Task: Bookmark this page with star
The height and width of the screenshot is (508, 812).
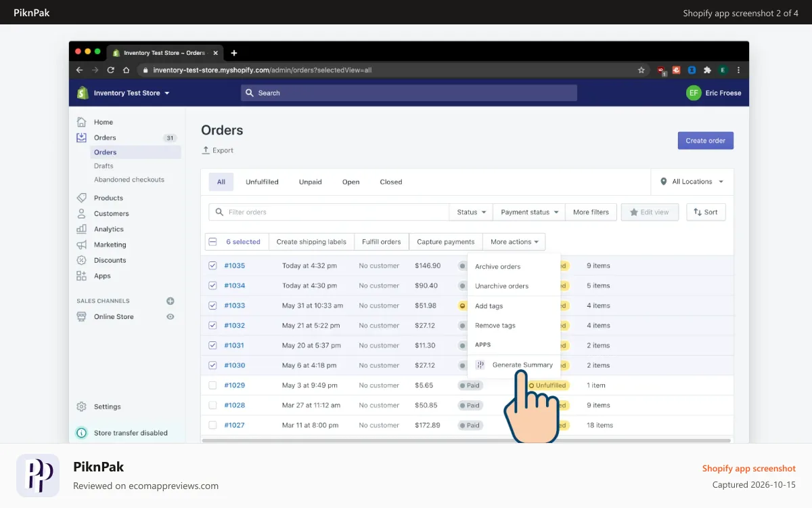Action: 641,70
